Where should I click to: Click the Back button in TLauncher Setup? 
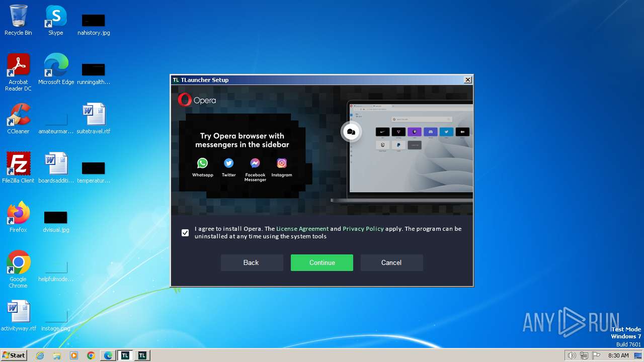pos(251,262)
